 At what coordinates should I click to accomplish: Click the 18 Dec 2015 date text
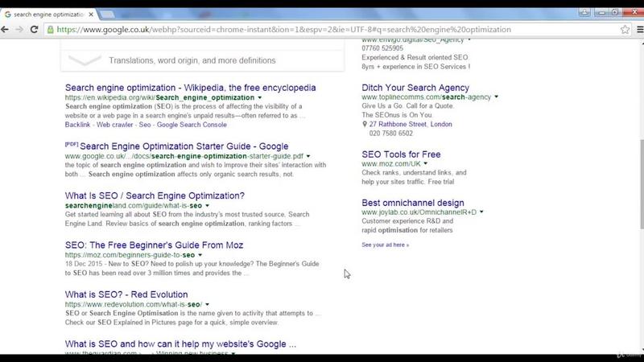point(84,264)
